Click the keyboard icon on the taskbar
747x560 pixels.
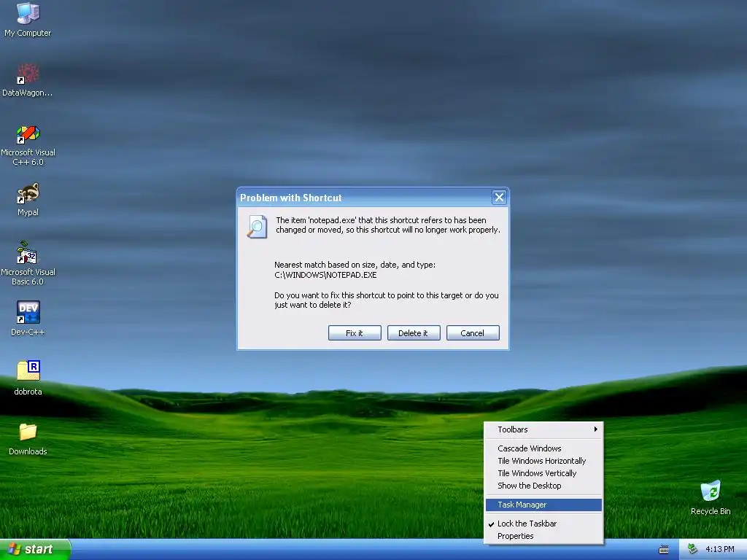(664, 550)
